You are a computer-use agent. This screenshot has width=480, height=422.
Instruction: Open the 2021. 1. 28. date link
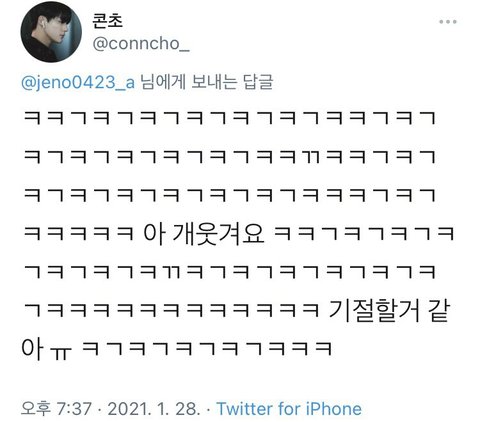[154, 409]
